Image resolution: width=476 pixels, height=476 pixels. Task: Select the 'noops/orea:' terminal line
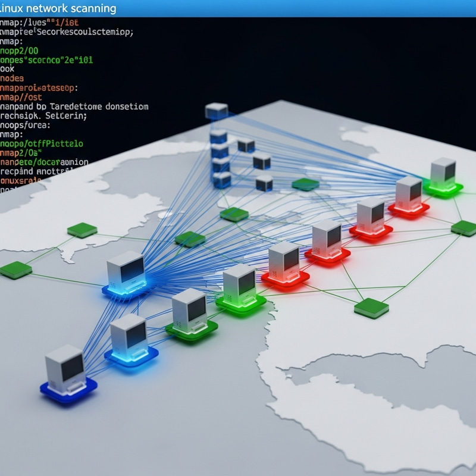pyautogui.click(x=26, y=126)
